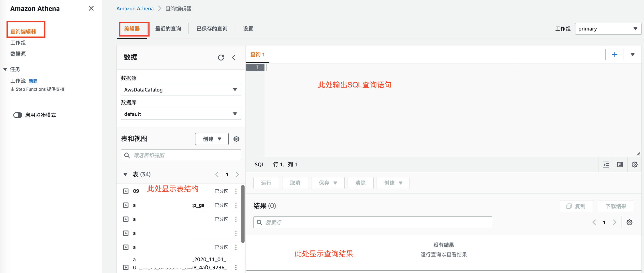Switch to the 最近的查询 tab
The image size is (644, 273).
[x=168, y=29]
